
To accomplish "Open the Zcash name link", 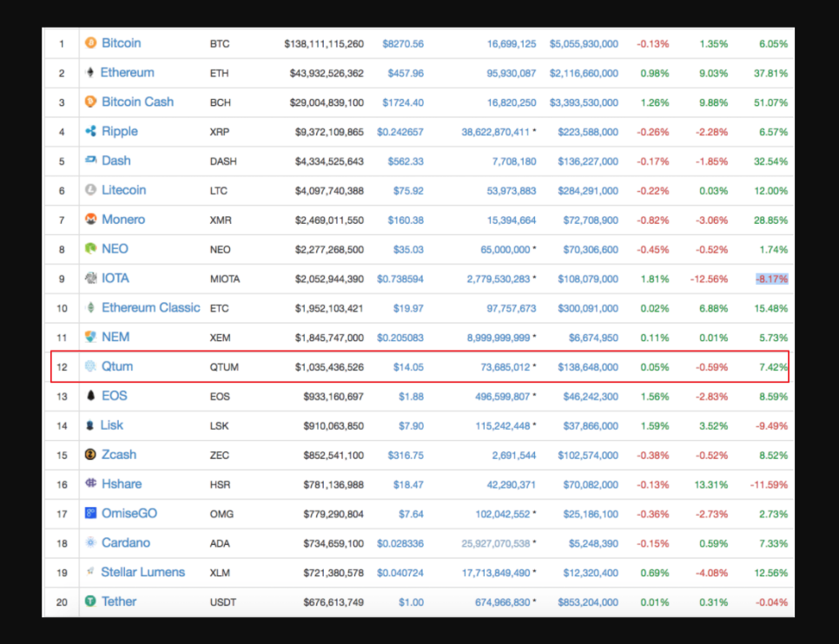I will click(119, 455).
